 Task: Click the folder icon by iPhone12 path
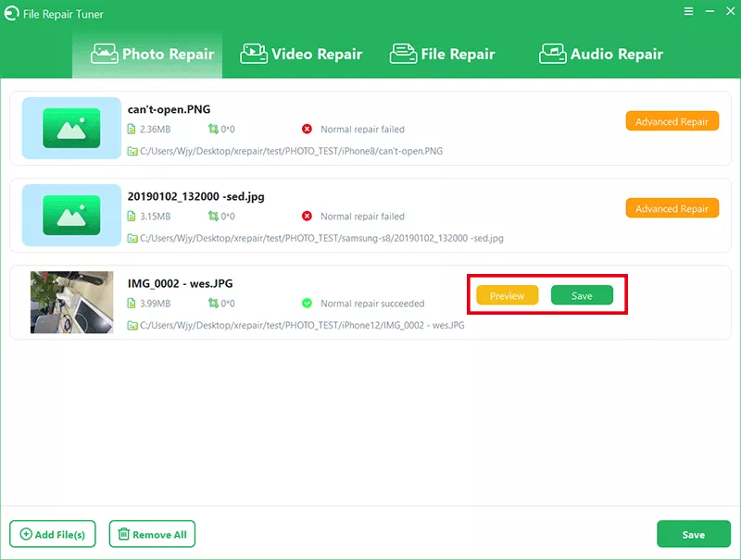tap(132, 325)
